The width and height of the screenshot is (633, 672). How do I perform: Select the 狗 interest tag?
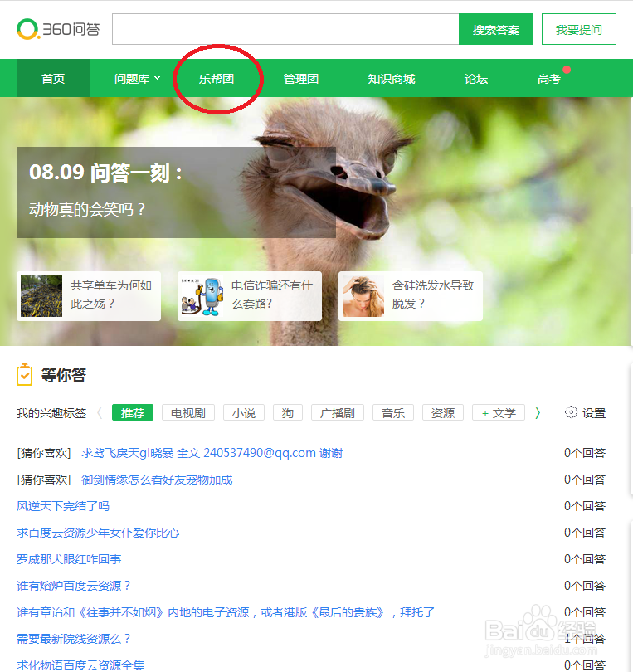pos(288,412)
